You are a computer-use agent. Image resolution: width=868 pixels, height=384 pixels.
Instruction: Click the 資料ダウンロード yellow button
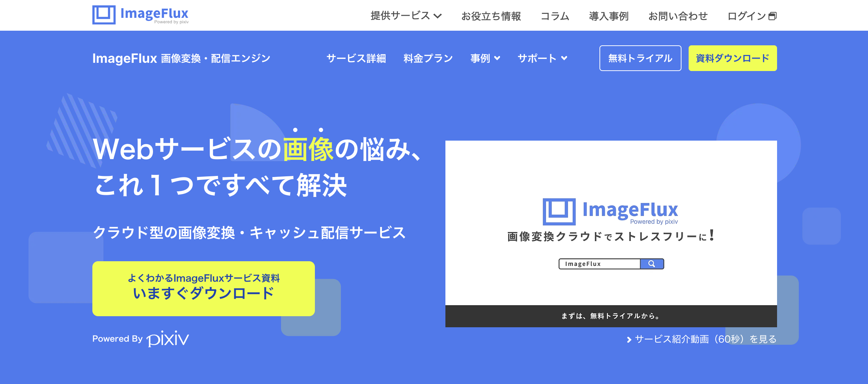tap(732, 58)
